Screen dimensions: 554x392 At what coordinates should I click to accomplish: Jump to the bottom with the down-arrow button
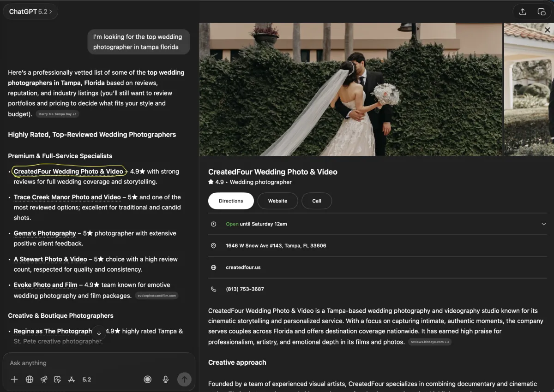tap(99, 333)
